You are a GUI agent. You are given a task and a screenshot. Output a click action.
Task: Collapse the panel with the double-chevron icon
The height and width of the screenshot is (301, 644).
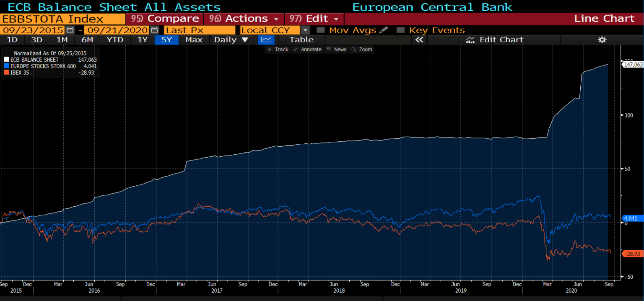(419, 40)
